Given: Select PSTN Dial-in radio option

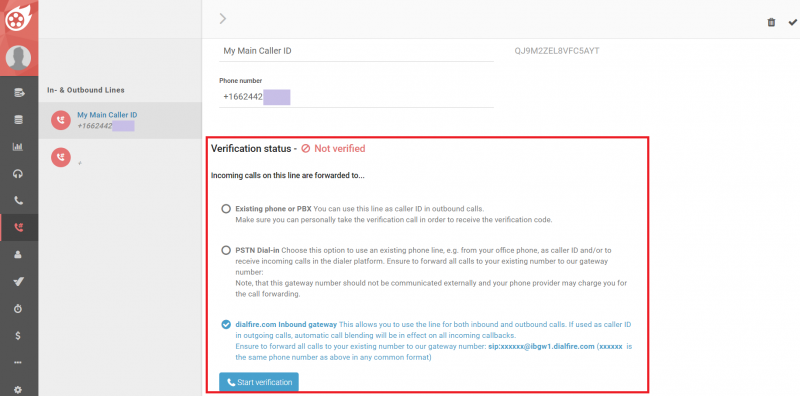Looking at the screenshot, I should tap(226, 251).
